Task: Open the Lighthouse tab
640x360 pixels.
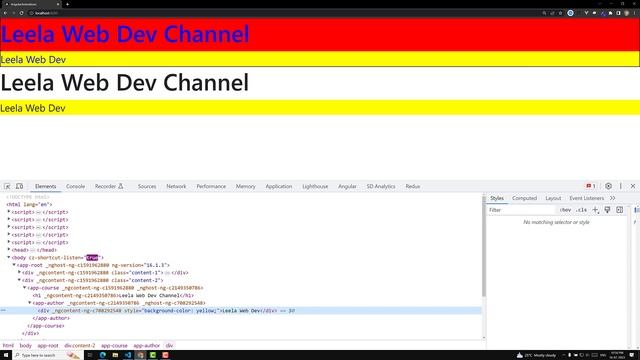Action: click(x=315, y=186)
